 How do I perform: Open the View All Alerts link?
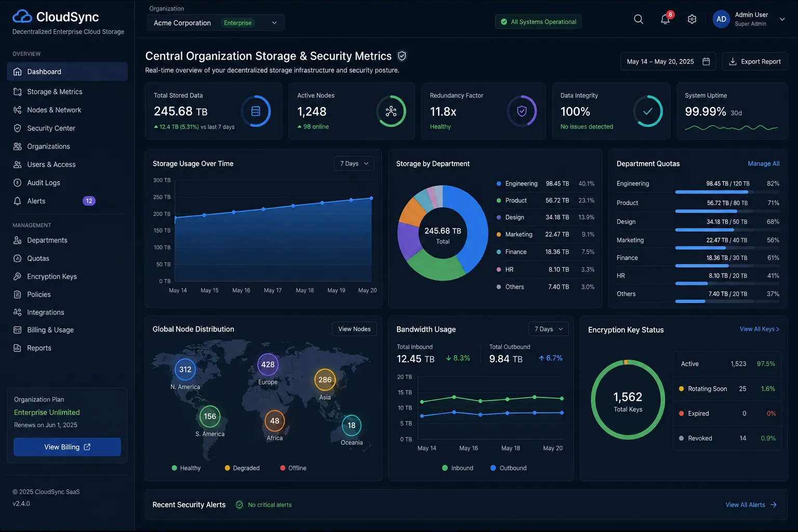pyautogui.click(x=751, y=504)
